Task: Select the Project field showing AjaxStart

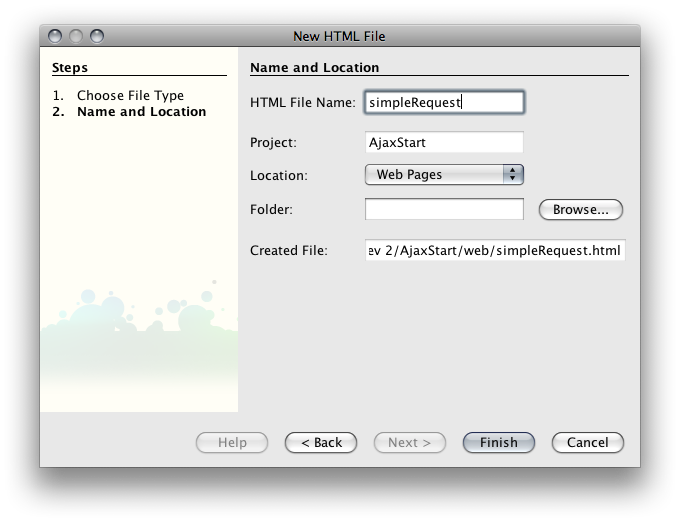Action: pyautogui.click(x=444, y=142)
